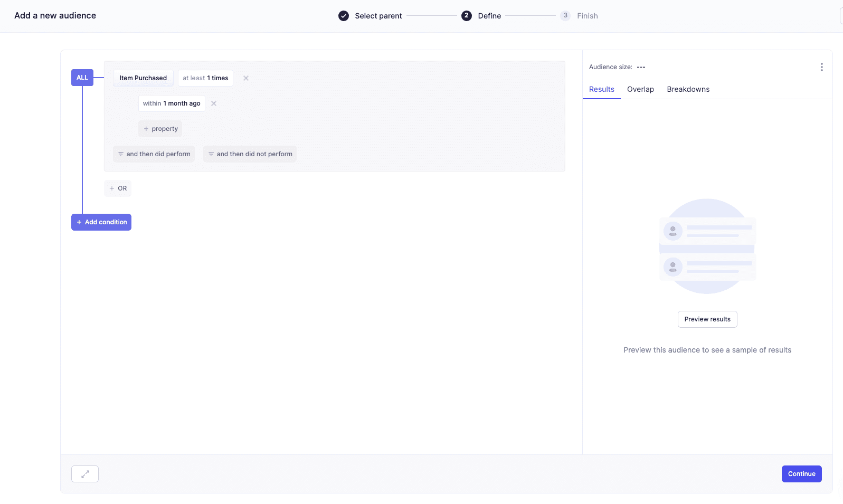Switch to the Overlap tab
Screen dimensions: 843x504
640,89
